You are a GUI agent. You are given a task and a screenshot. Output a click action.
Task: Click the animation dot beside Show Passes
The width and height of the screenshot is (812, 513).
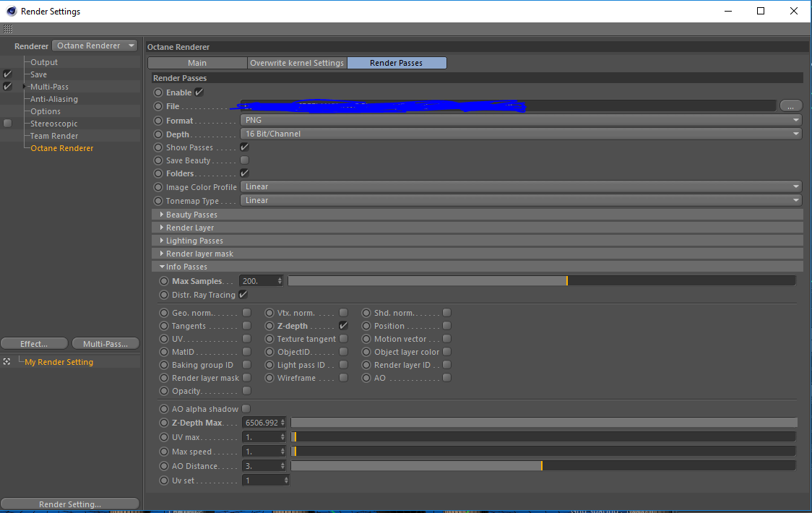[x=158, y=147]
